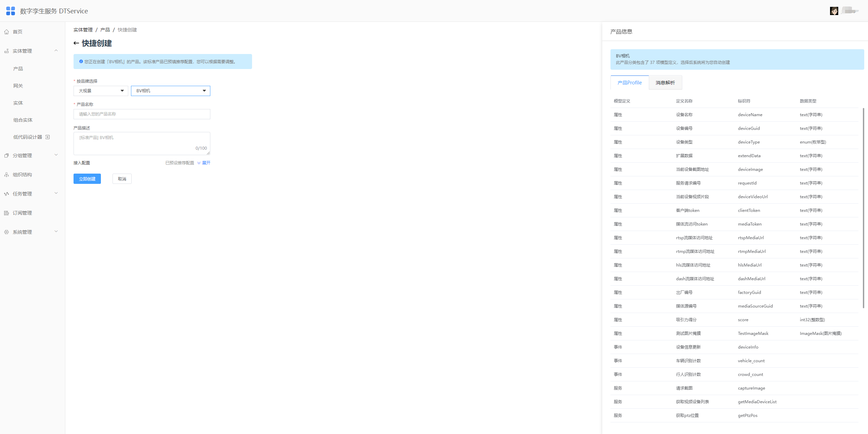Go to 实体管理 breadcrumb link
Image resolution: width=868 pixels, height=434 pixels.
(x=83, y=30)
